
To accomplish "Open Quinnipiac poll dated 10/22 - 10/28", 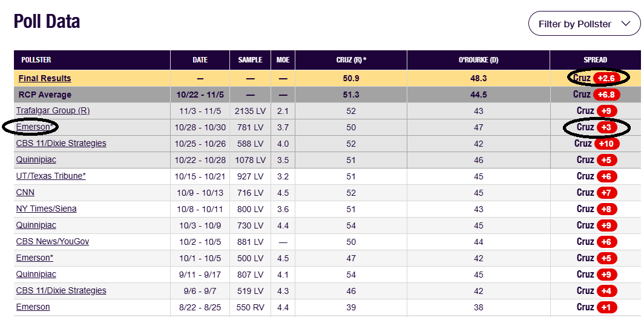I will pos(36,159).
